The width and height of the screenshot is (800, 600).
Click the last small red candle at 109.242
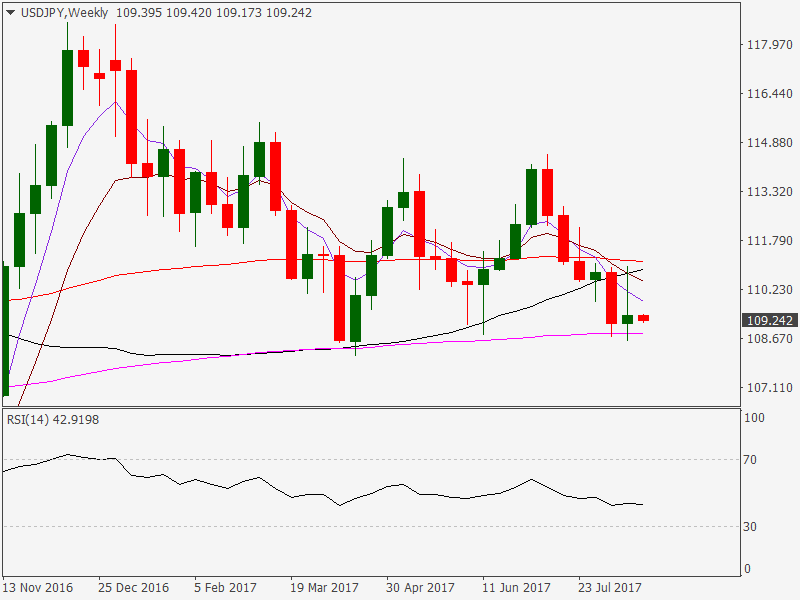pyautogui.click(x=643, y=318)
